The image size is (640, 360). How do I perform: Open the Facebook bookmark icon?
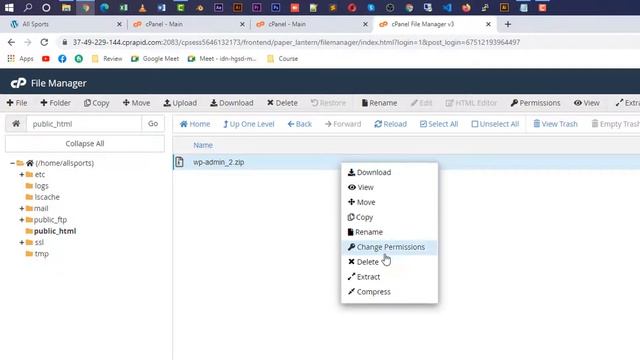click(x=62, y=59)
